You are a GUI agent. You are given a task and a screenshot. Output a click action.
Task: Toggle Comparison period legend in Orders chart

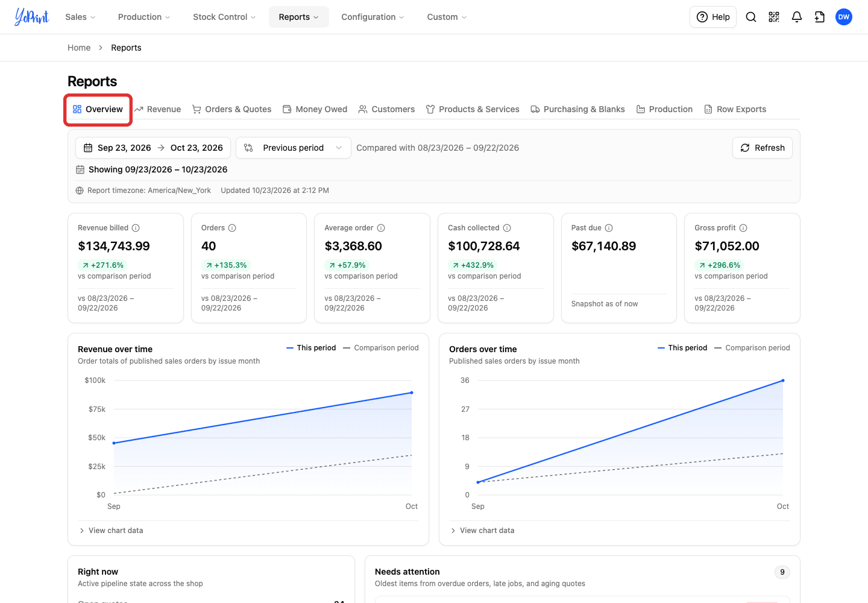click(x=752, y=348)
